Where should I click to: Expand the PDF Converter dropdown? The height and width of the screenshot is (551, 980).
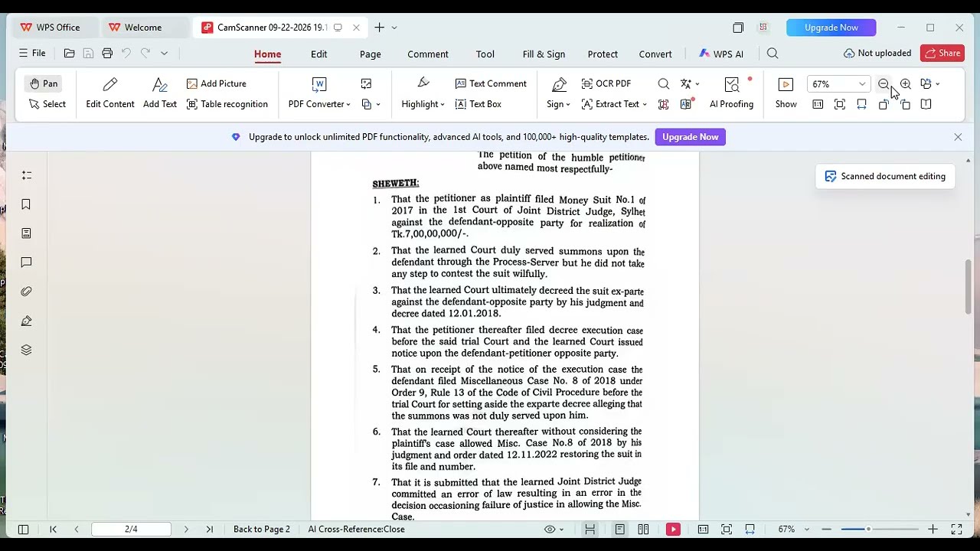tap(348, 105)
